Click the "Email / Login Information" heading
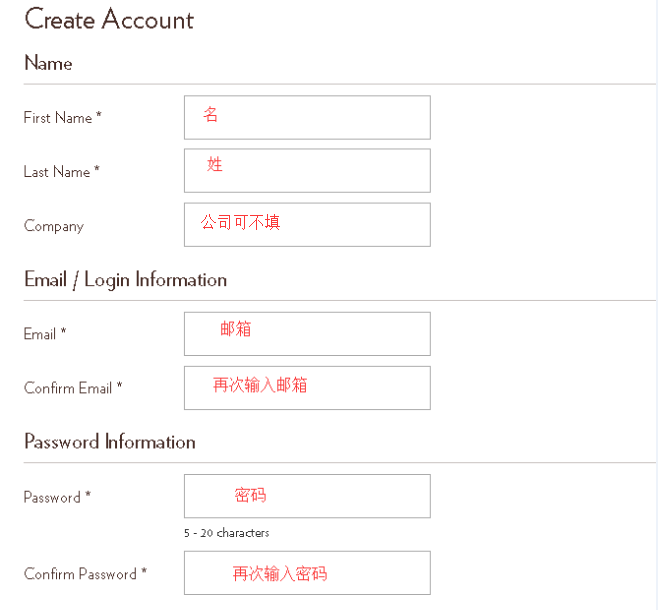The image size is (658, 610). tap(125, 280)
